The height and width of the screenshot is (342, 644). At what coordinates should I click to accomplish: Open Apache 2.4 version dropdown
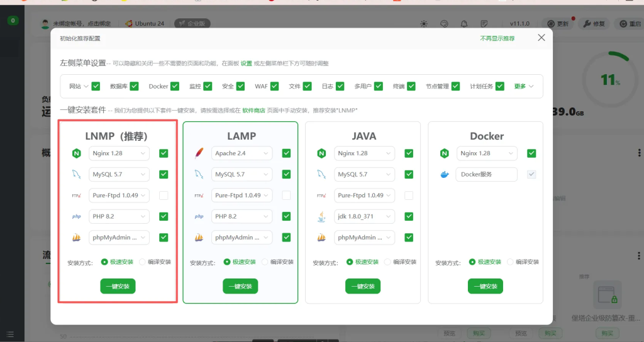(241, 153)
